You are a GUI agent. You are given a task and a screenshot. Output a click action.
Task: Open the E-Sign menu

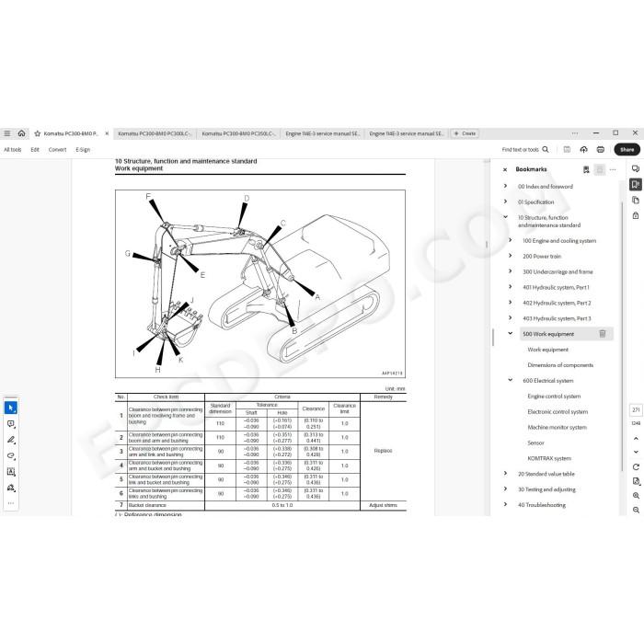coord(83,149)
